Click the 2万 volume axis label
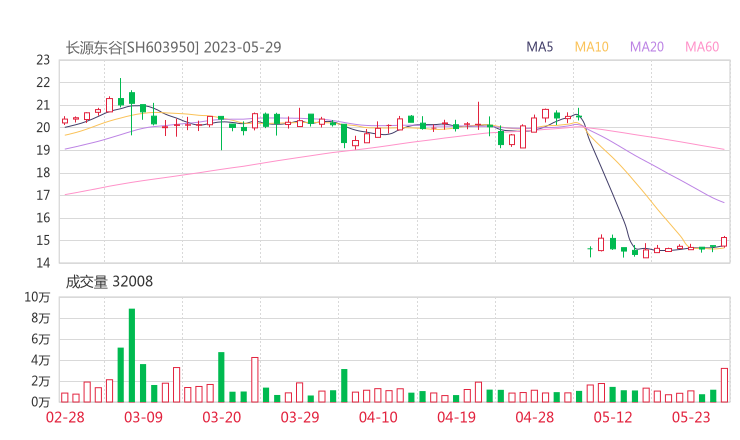The height and width of the screenshot is (440, 740). [x=41, y=381]
